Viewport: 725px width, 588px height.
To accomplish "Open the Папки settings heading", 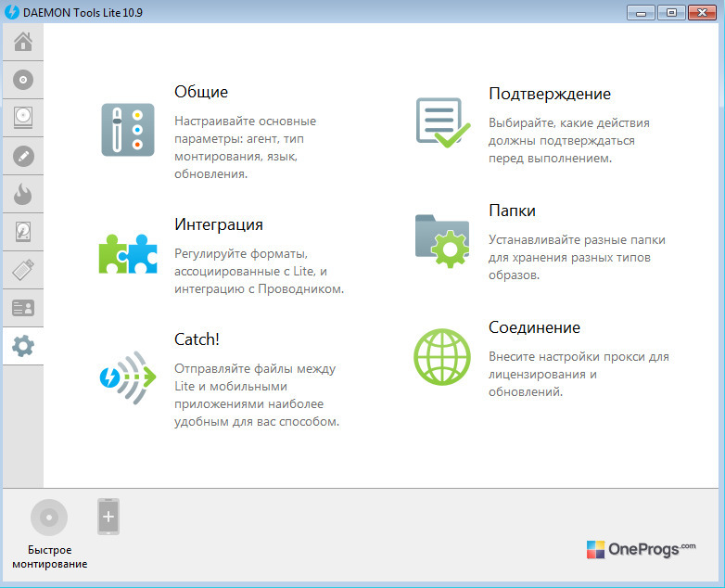I will tap(513, 211).
